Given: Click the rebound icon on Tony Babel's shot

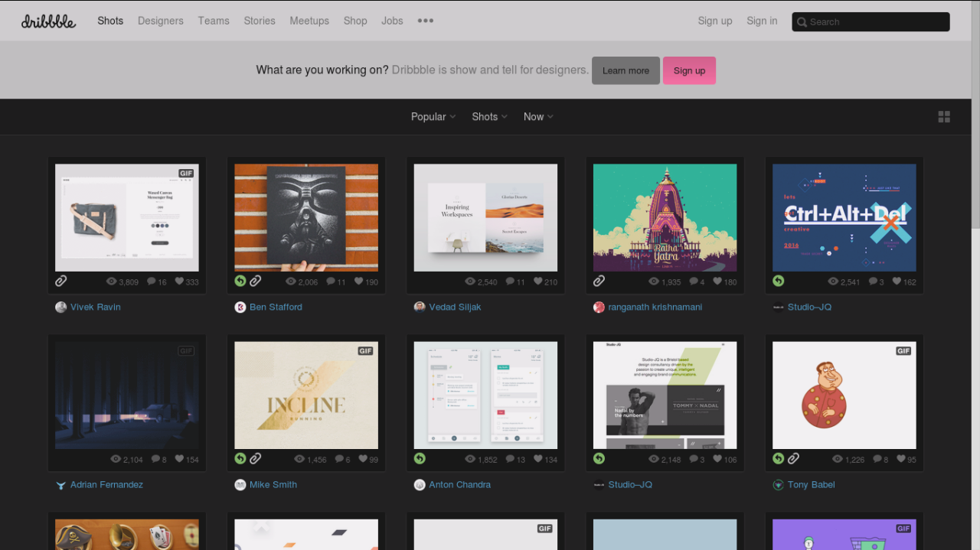Looking at the screenshot, I should pos(778,458).
